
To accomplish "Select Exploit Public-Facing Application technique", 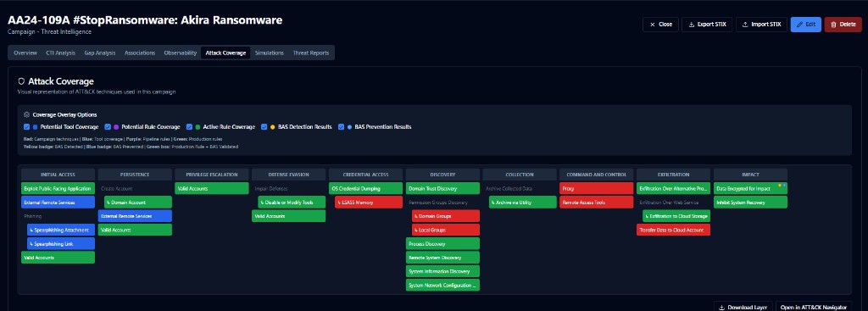I will pyautogui.click(x=58, y=189).
